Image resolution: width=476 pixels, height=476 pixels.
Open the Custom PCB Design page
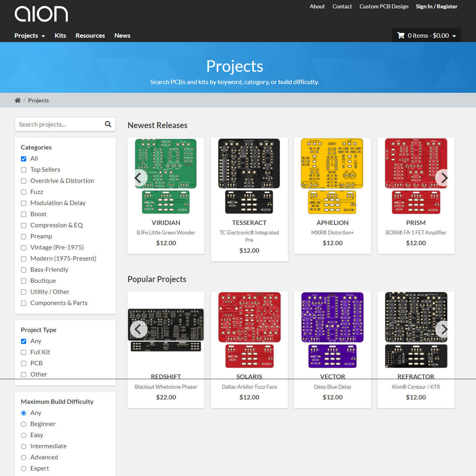tap(384, 6)
